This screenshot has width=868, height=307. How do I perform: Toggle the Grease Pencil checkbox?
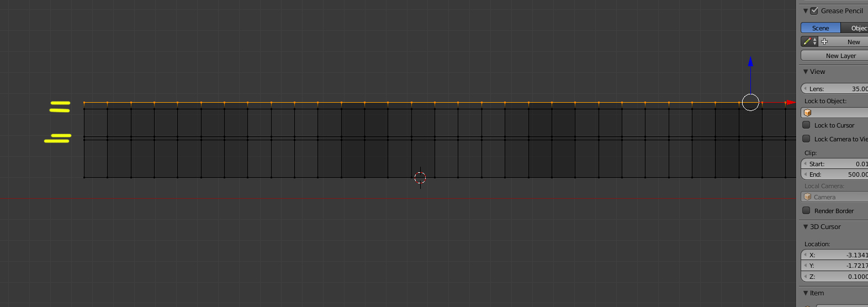coord(814,10)
